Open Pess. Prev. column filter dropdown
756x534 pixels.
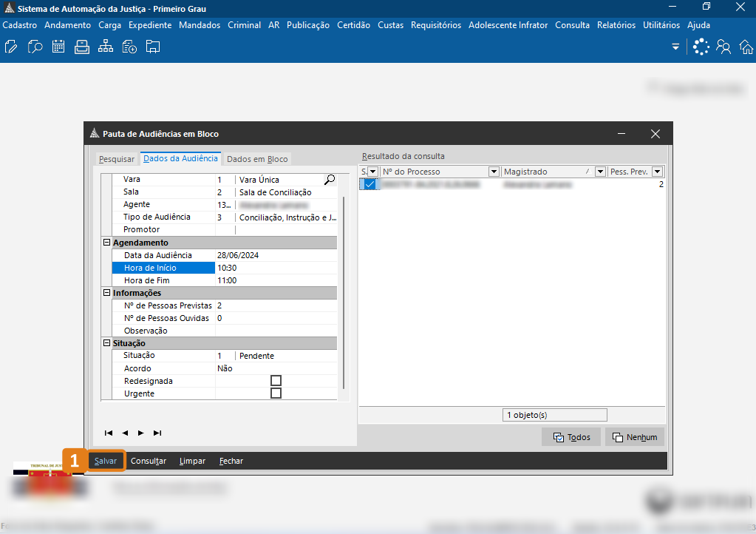[658, 172]
